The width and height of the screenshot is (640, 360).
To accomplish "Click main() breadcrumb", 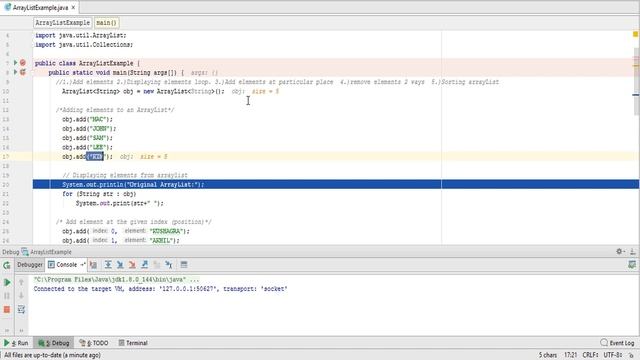I will coord(107,23).
